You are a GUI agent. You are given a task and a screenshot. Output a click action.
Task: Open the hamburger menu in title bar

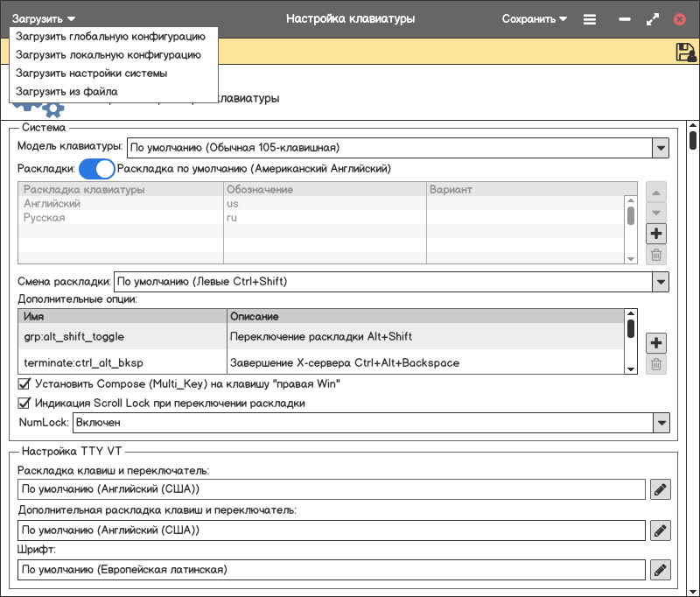tap(590, 18)
